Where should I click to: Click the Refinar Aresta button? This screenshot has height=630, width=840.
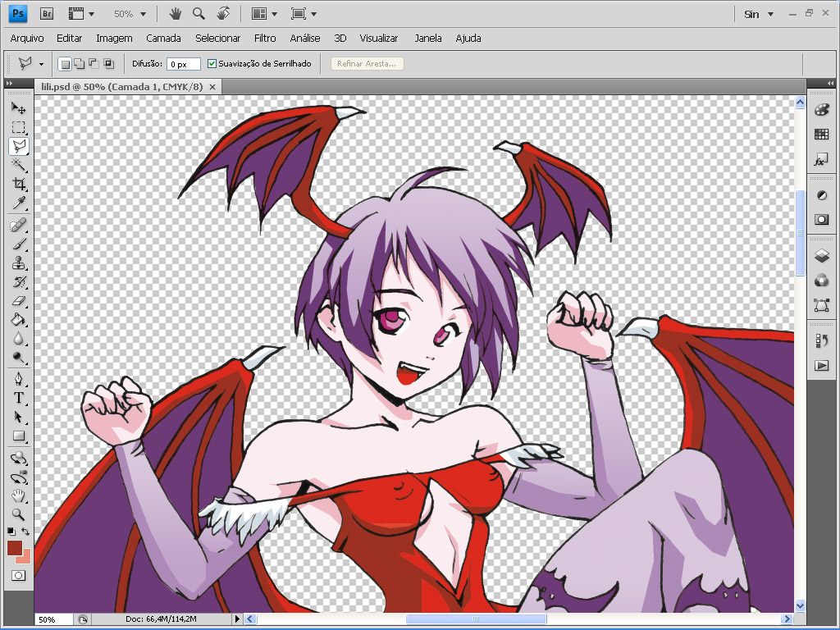[367, 64]
